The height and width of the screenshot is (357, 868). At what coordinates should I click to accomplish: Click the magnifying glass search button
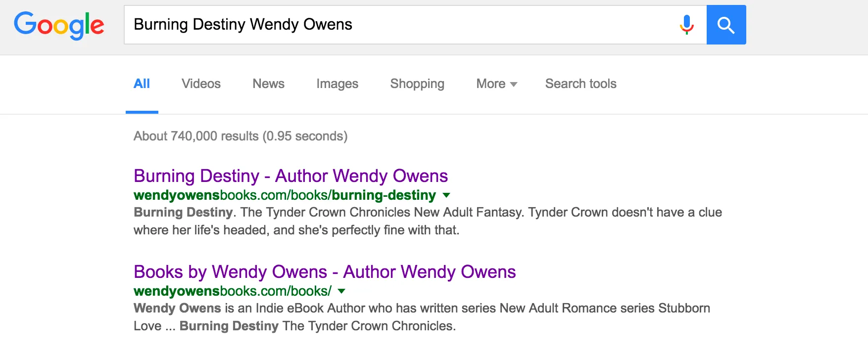click(x=726, y=25)
